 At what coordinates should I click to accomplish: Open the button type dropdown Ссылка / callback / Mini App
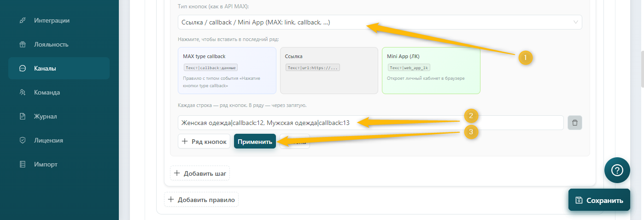point(380,22)
